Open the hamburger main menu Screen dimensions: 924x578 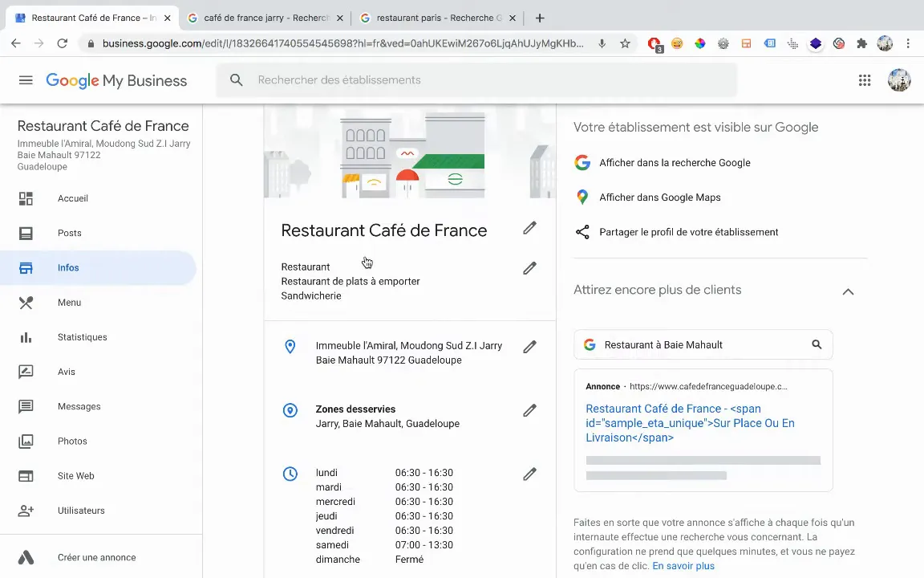pos(26,80)
